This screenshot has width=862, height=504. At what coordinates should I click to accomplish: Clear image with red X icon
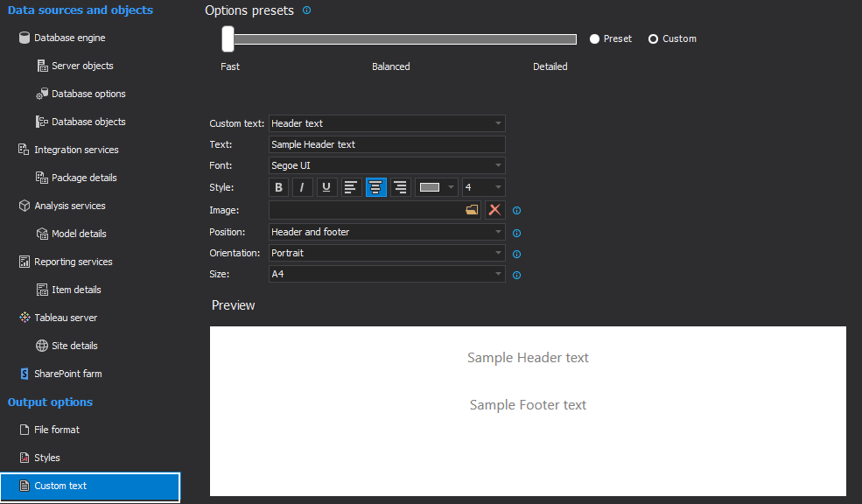point(494,210)
